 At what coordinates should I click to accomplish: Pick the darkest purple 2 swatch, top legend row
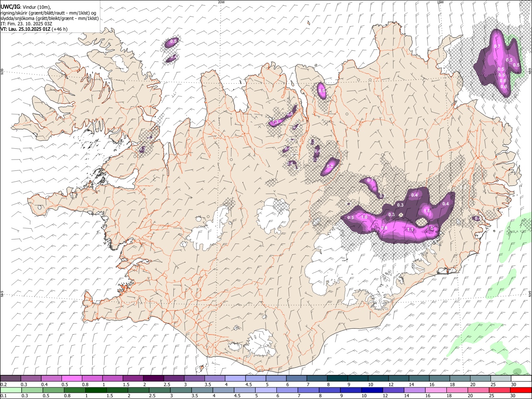point(153,379)
